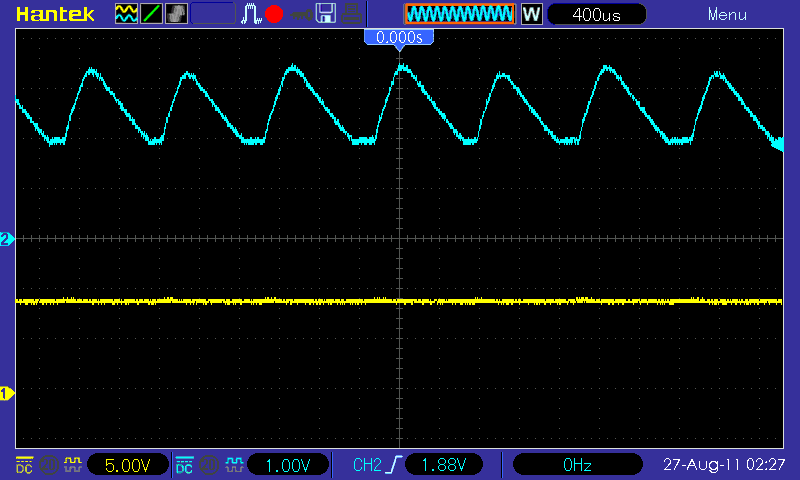
Task: Open CH2 1.00V volts-per-division setting
Action: [288, 465]
